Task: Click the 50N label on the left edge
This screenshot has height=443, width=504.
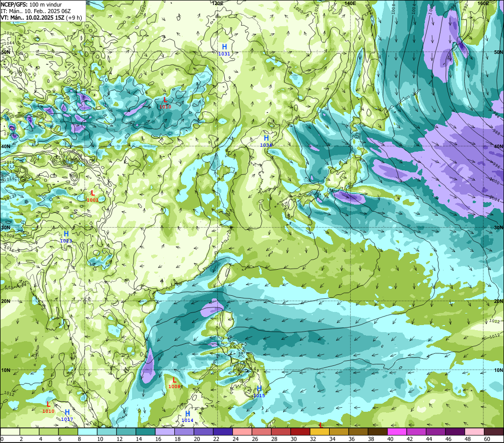Action: (x=6, y=52)
